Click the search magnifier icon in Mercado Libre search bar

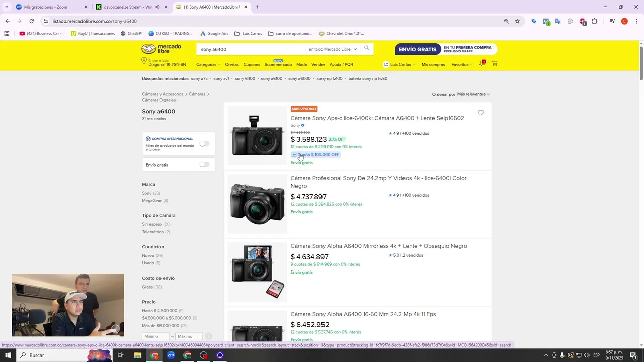(x=367, y=48)
